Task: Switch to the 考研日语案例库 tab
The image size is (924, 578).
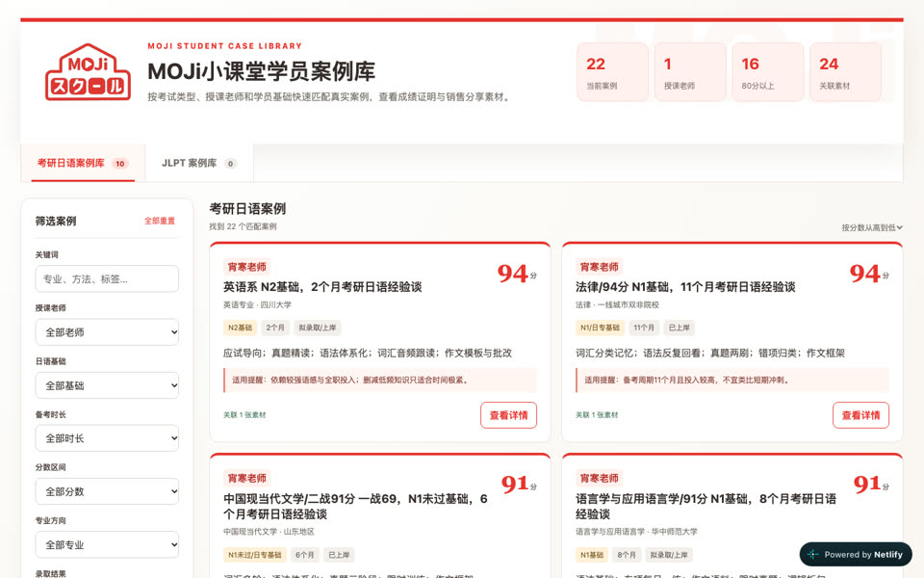Action: 83,164
